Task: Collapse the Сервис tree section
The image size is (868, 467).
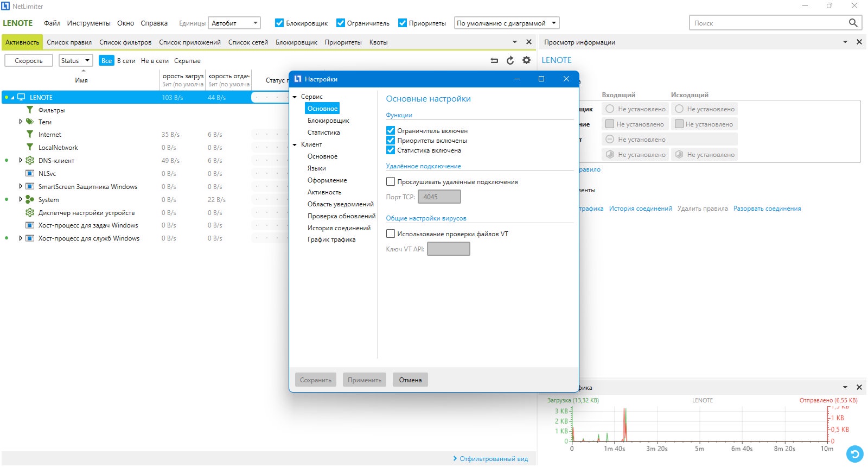Action: [x=295, y=97]
